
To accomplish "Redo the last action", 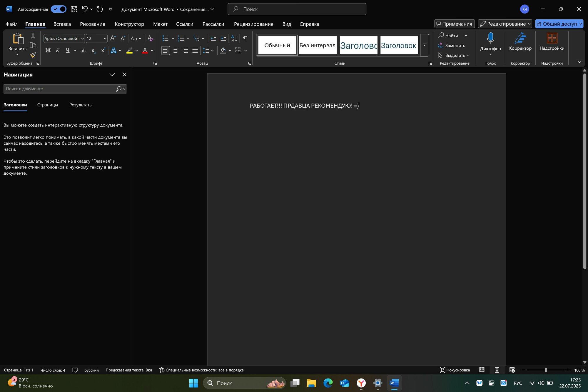I will point(100,9).
